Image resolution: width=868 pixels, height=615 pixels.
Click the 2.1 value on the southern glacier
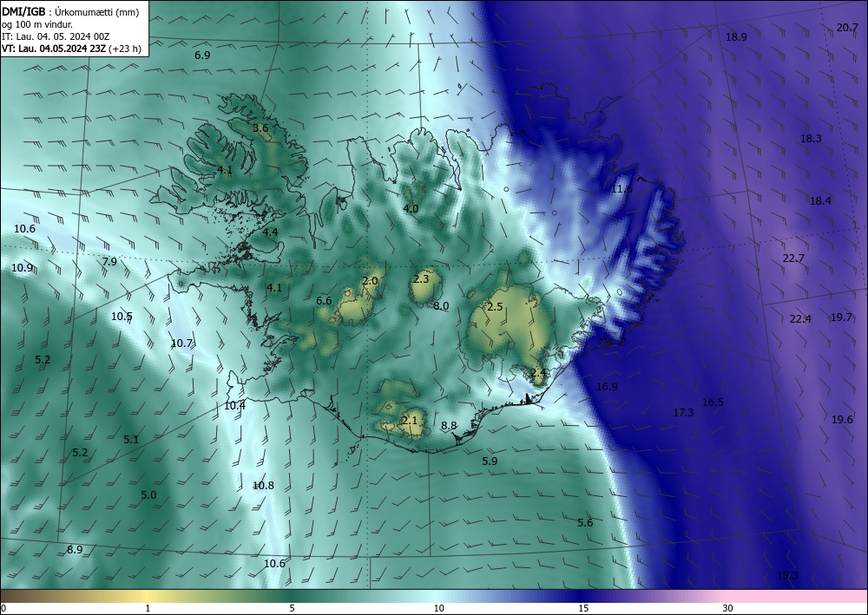410,421
